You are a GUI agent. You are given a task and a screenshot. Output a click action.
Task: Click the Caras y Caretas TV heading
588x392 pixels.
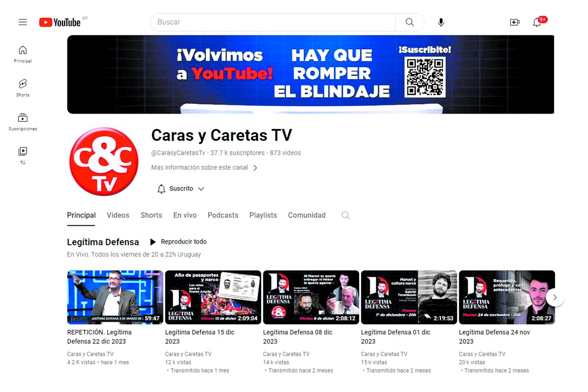tap(221, 135)
